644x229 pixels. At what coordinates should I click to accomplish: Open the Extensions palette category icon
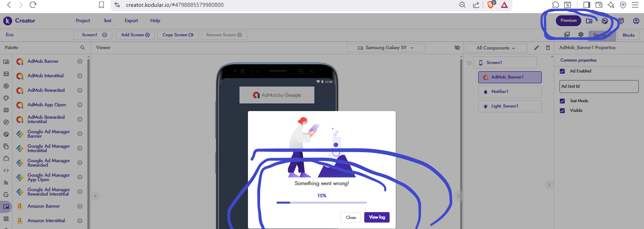click(6, 219)
